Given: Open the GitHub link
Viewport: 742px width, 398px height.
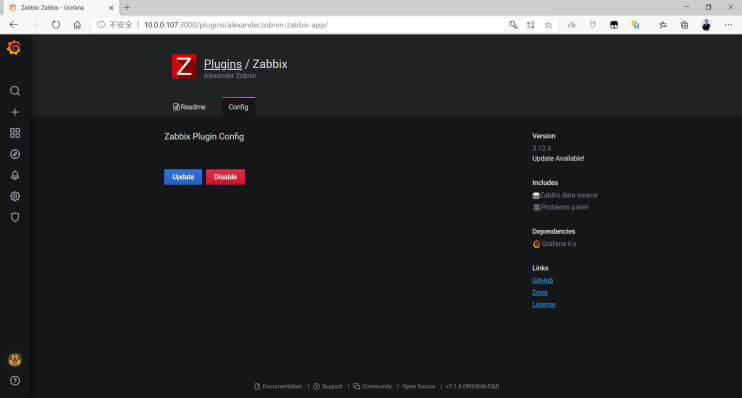Looking at the screenshot, I should click(x=542, y=280).
